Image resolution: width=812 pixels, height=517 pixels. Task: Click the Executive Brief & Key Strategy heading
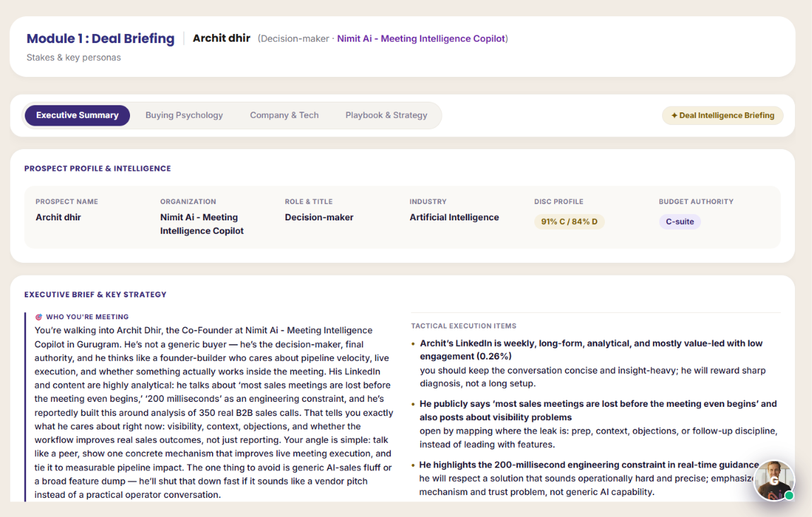[x=95, y=295]
